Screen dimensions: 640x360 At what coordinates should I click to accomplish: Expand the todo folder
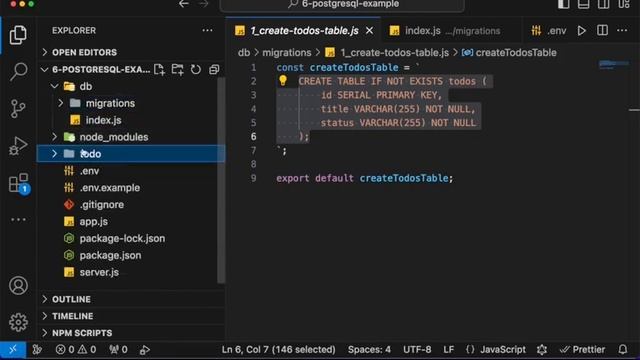[131, 154]
